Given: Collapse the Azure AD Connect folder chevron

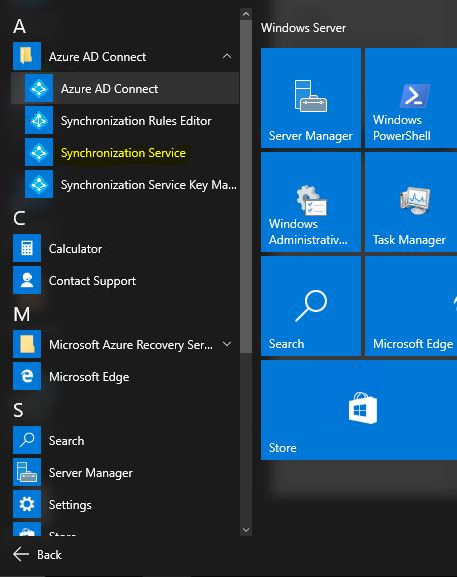Looking at the screenshot, I should 227,56.
